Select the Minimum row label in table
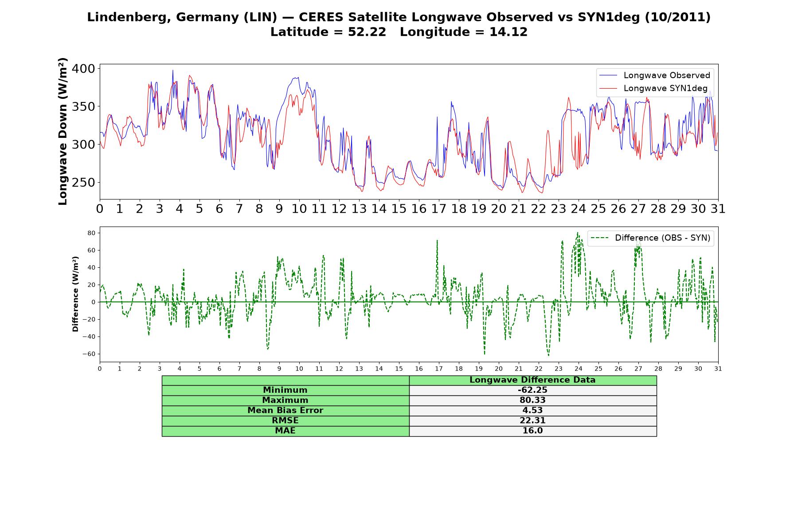798x532 pixels. pos(286,390)
